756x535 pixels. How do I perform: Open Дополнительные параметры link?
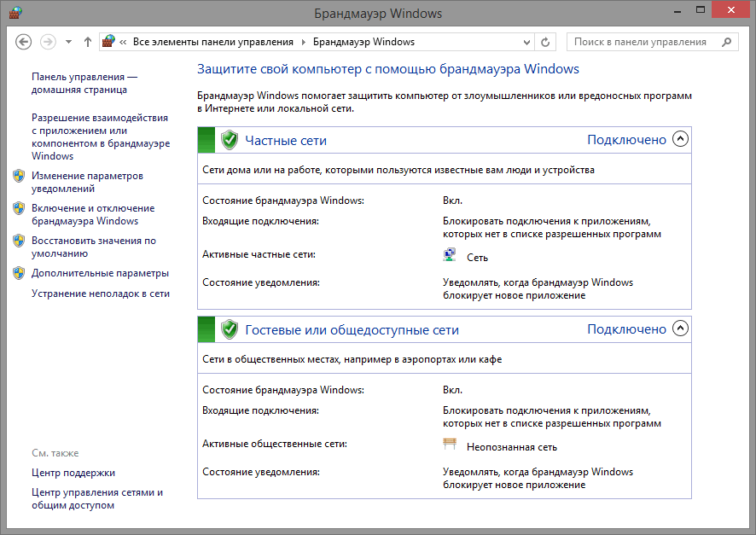tap(100, 273)
